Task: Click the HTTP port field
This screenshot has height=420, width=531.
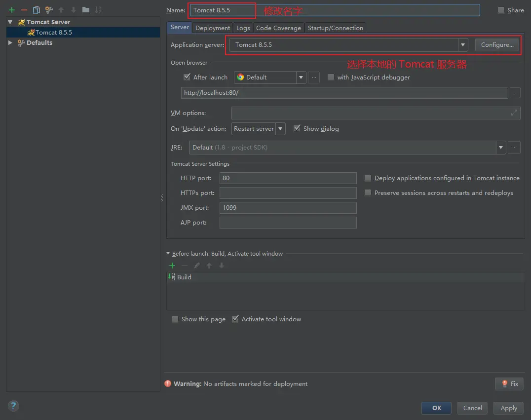Action: (x=288, y=178)
